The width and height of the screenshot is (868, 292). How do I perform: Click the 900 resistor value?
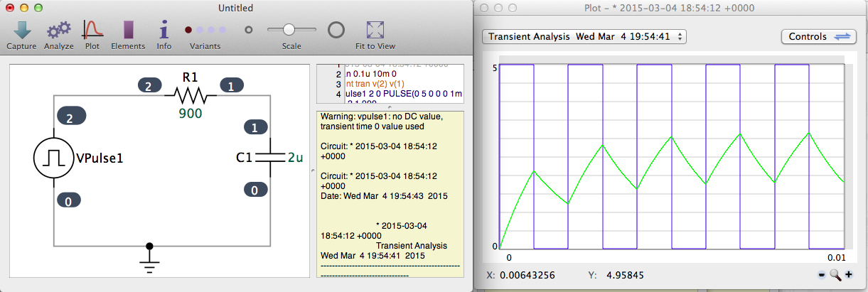(x=190, y=114)
